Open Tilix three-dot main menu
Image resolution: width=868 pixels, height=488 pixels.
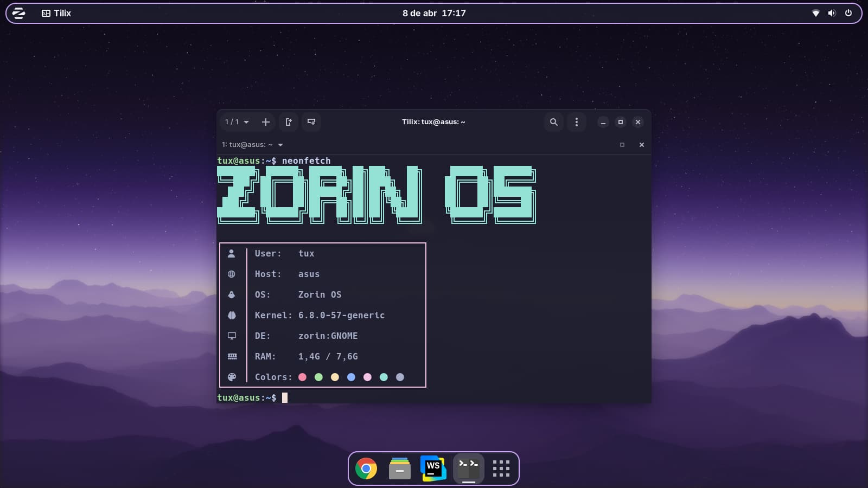pos(577,122)
